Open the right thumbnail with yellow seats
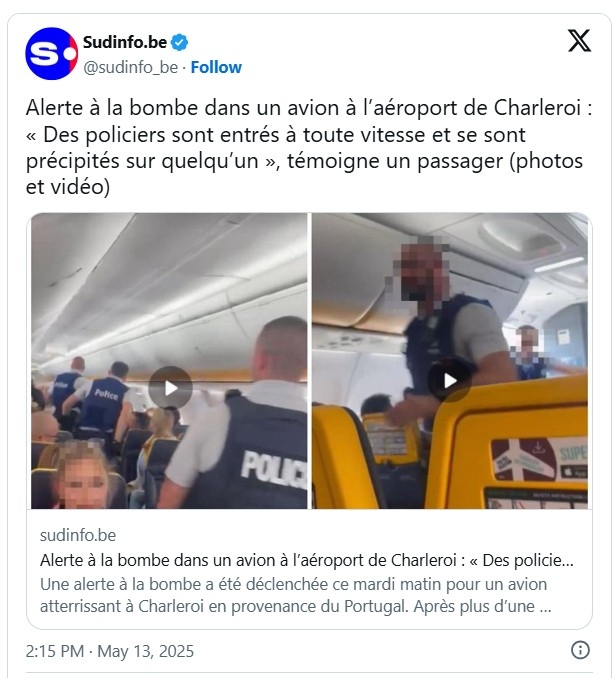 pyautogui.click(x=450, y=361)
